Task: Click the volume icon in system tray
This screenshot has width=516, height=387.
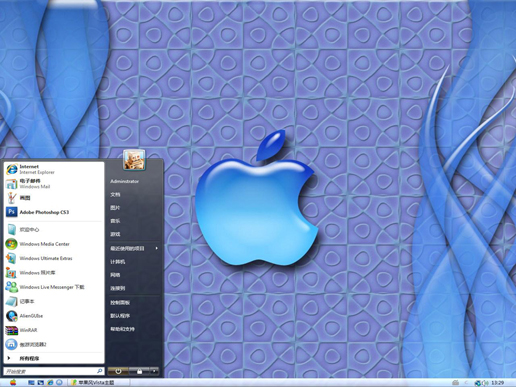Action: tap(485, 383)
